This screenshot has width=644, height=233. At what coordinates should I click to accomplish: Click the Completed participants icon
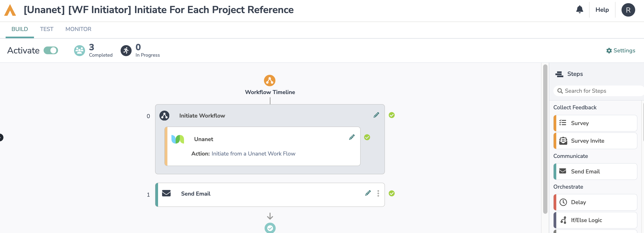(79, 51)
